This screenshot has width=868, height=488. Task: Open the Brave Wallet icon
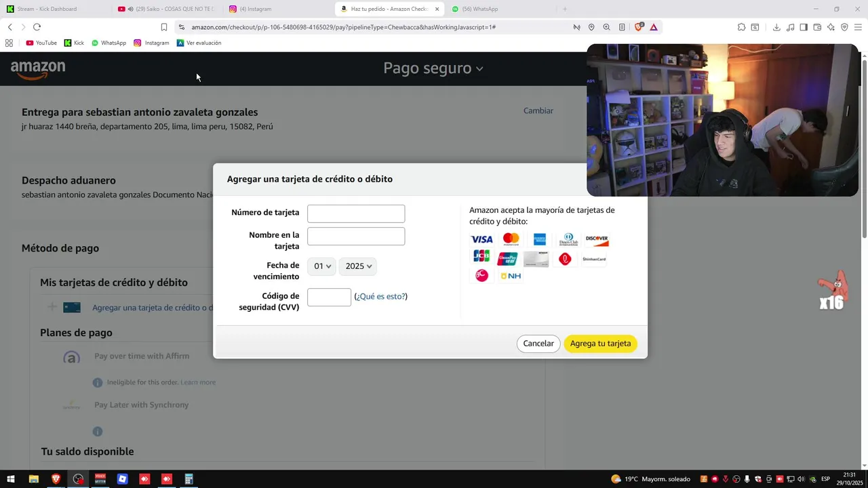817,27
